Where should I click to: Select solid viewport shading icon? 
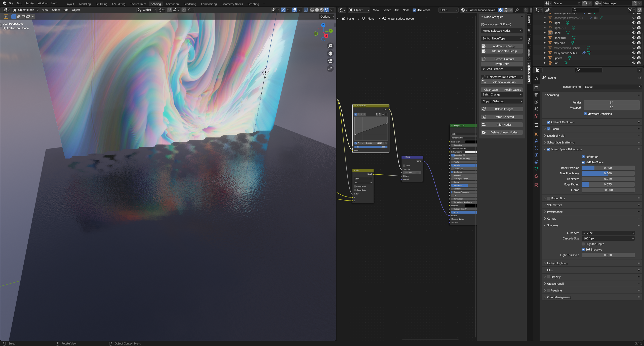(x=317, y=10)
